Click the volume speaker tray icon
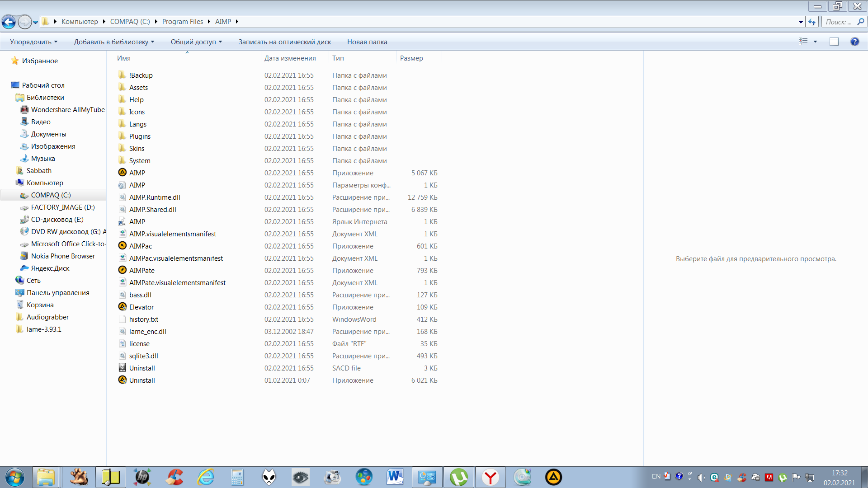This screenshot has width=868, height=488. pyautogui.click(x=701, y=477)
